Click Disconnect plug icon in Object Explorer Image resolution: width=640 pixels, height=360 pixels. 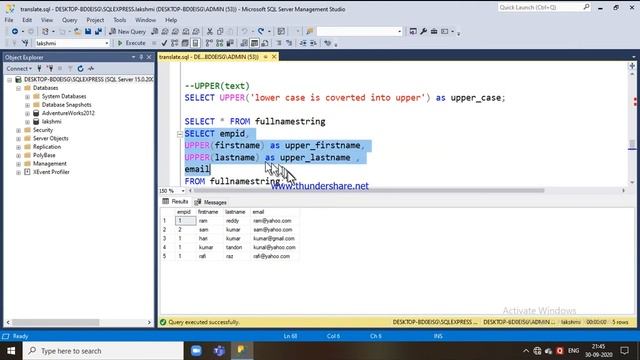50,69
